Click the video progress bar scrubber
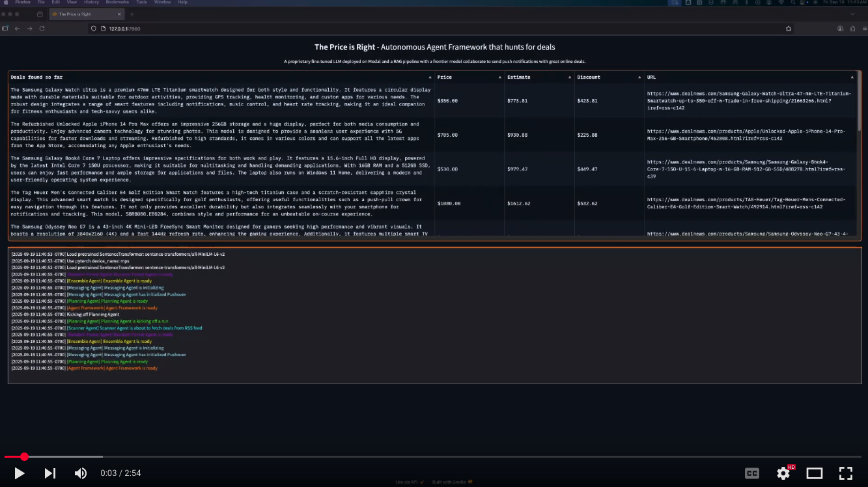Screen dimensions: 868x487 tap(24, 457)
